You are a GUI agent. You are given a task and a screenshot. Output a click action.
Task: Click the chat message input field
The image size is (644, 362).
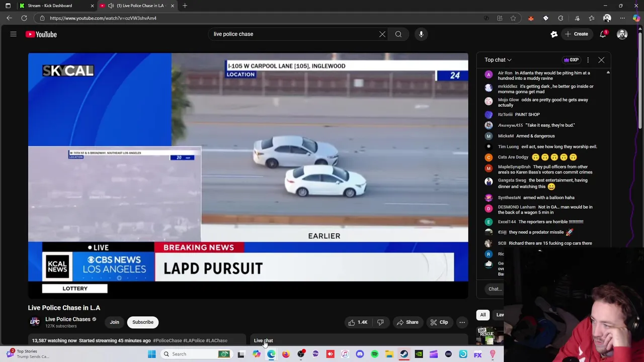[495, 289]
